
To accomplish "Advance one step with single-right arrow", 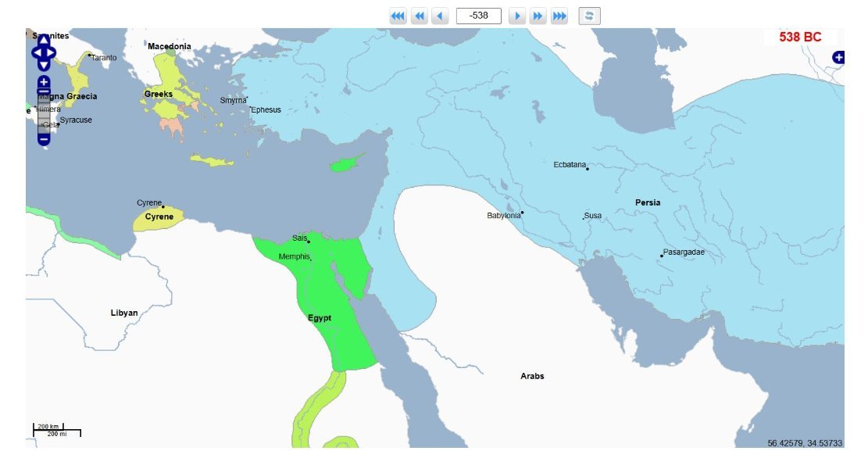I will coord(516,16).
